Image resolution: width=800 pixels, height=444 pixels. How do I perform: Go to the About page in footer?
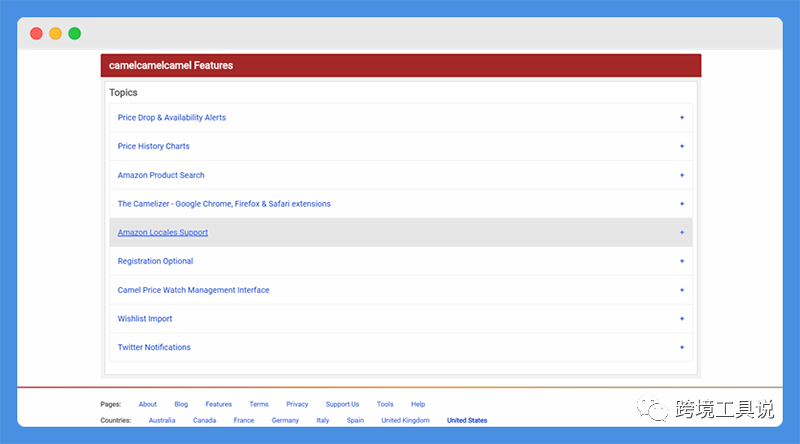147,404
